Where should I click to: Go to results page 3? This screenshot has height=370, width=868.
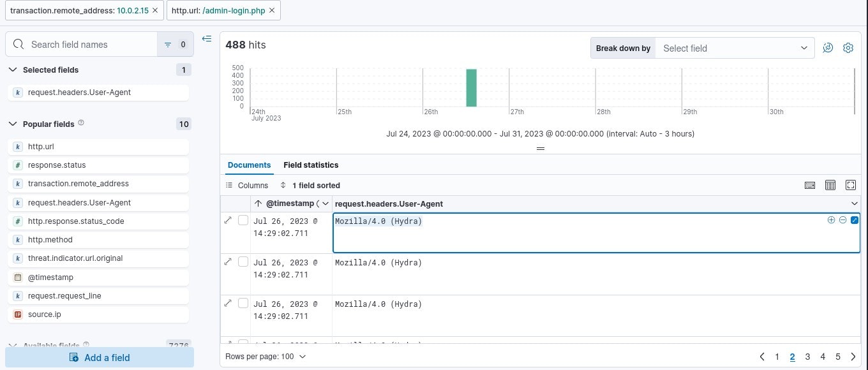(807, 357)
